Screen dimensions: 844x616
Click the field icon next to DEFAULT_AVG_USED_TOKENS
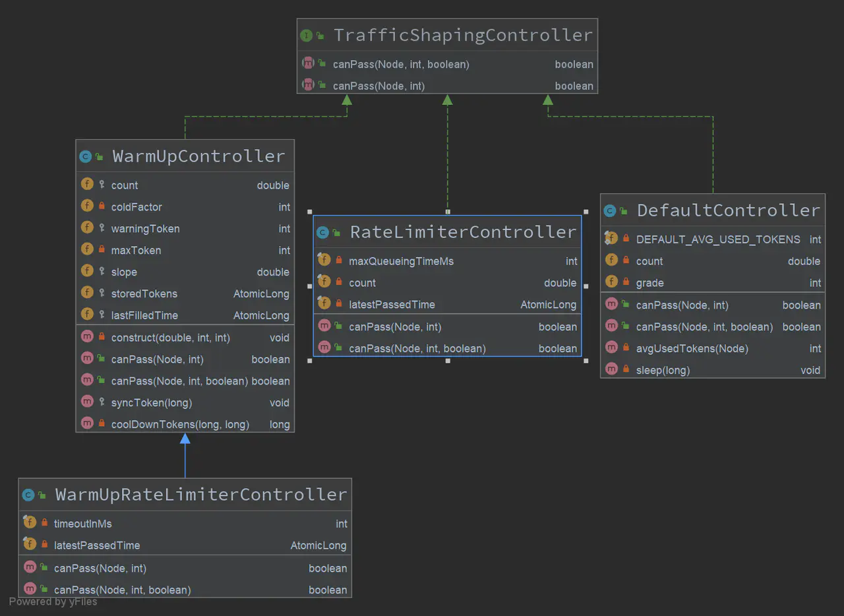[612, 239]
